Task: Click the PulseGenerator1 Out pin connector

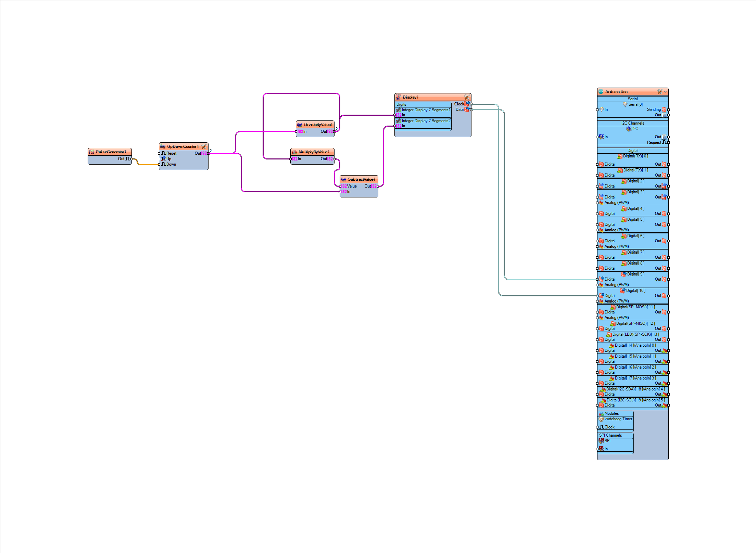Action: (x=132, y=159)
